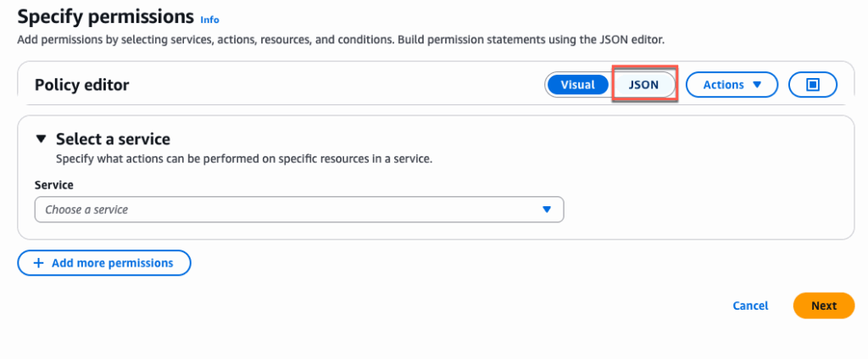Proceed with the orange Next button
Image resolution: width=868 pixels, height=359 pixels.
pos(823,306)
